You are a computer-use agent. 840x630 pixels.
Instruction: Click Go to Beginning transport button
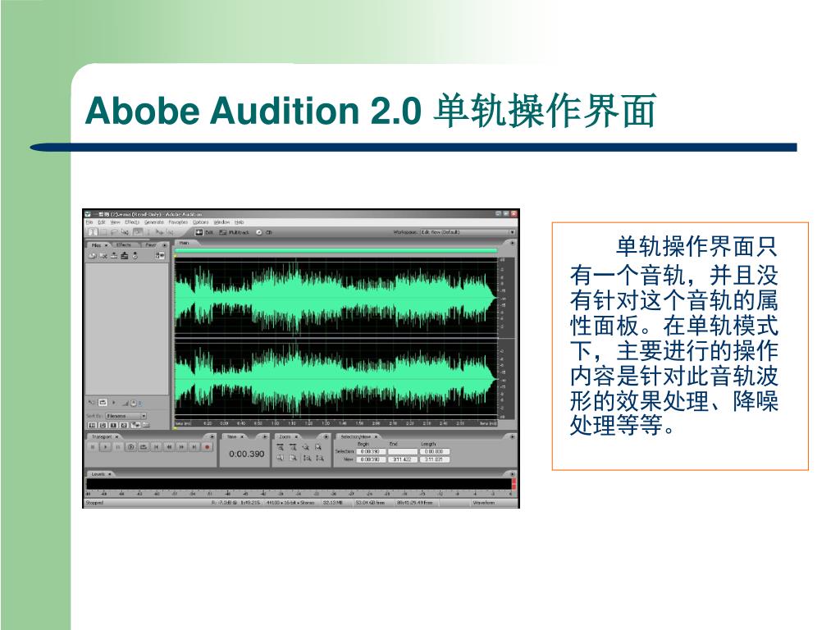[x=156, y=447]
